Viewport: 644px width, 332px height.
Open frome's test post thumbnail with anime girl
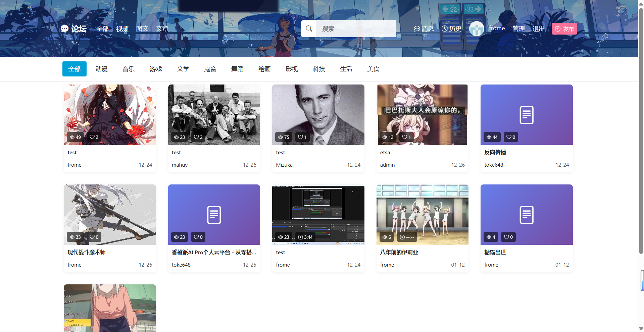point(110,115)
